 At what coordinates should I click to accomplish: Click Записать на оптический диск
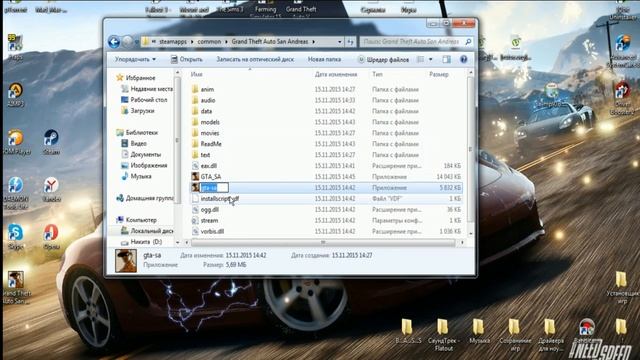coord(255,60)
